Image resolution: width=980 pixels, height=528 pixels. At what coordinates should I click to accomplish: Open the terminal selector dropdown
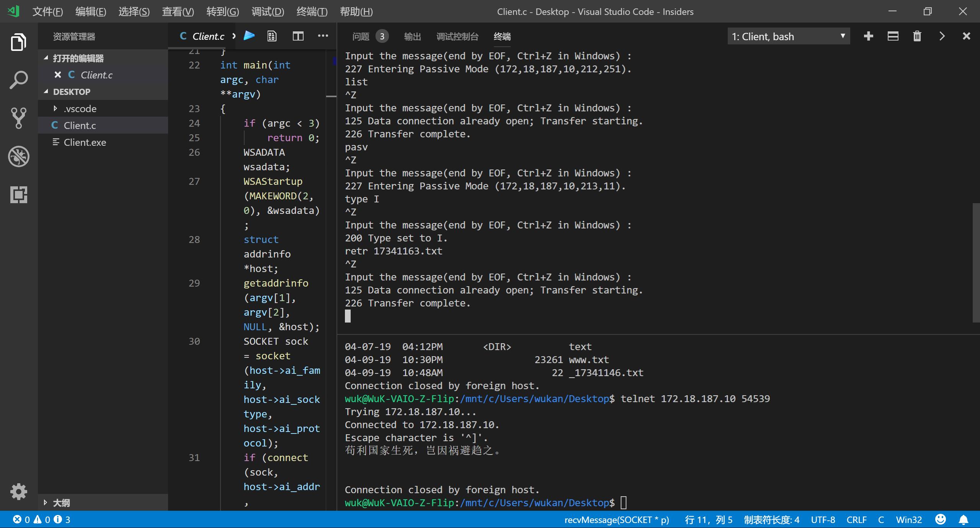point(789,36)
